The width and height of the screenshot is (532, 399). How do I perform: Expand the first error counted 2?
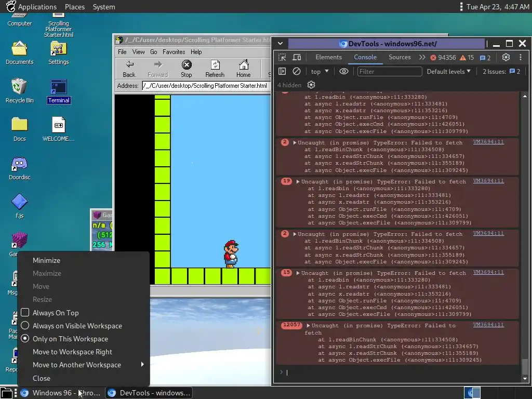coord(295,143)
